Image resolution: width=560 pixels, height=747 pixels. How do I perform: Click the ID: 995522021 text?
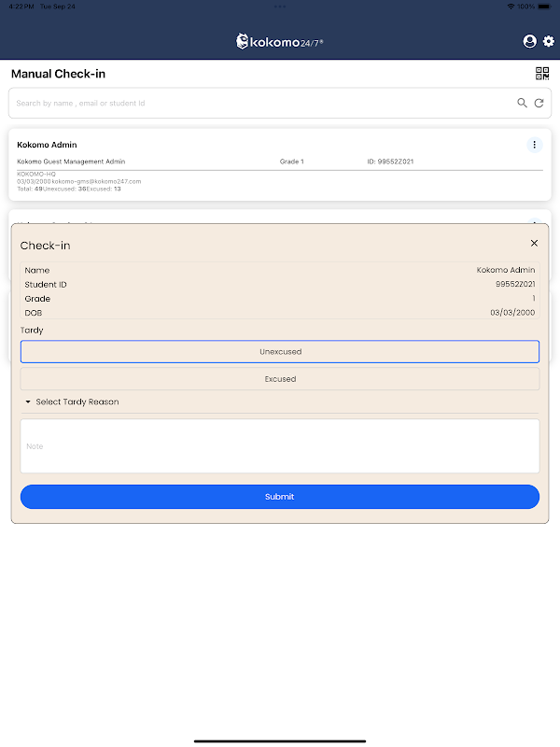[390, 162]
